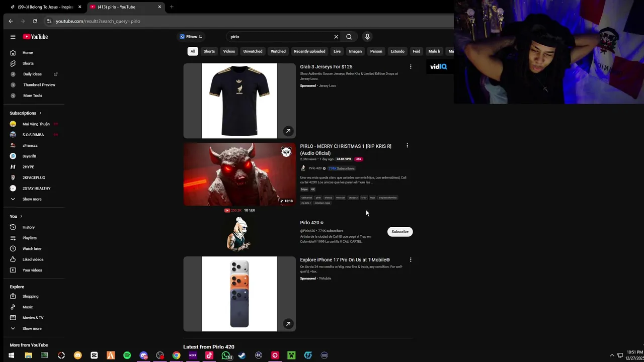The image size is (644, 362).
Task: Open a new browser tab
Action: point(172,7)
